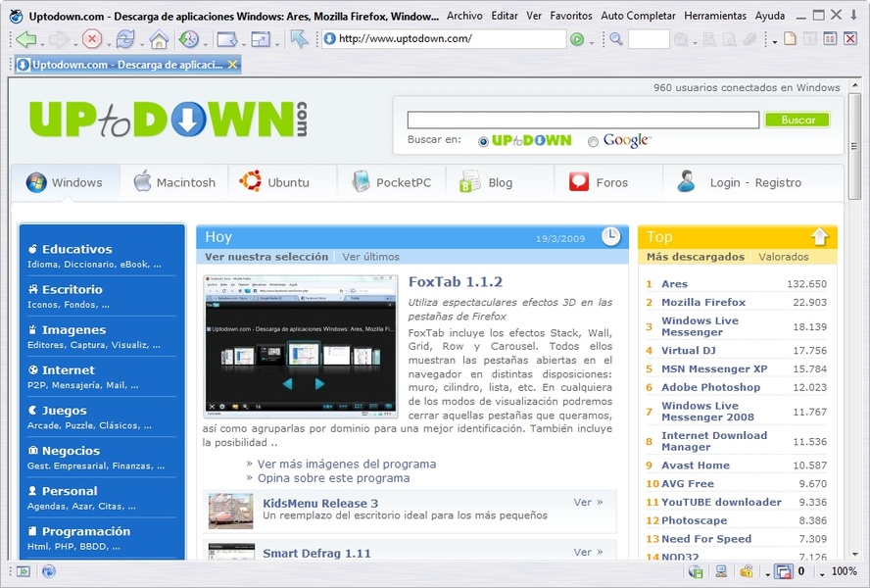Click the green Back arrow button
This screenshot has height=588, width=870.
(25, 39)
